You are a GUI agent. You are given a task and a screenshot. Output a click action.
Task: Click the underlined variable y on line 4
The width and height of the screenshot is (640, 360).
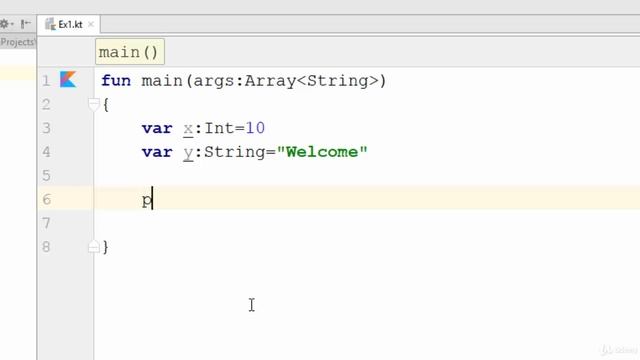[x=188, y=153]
